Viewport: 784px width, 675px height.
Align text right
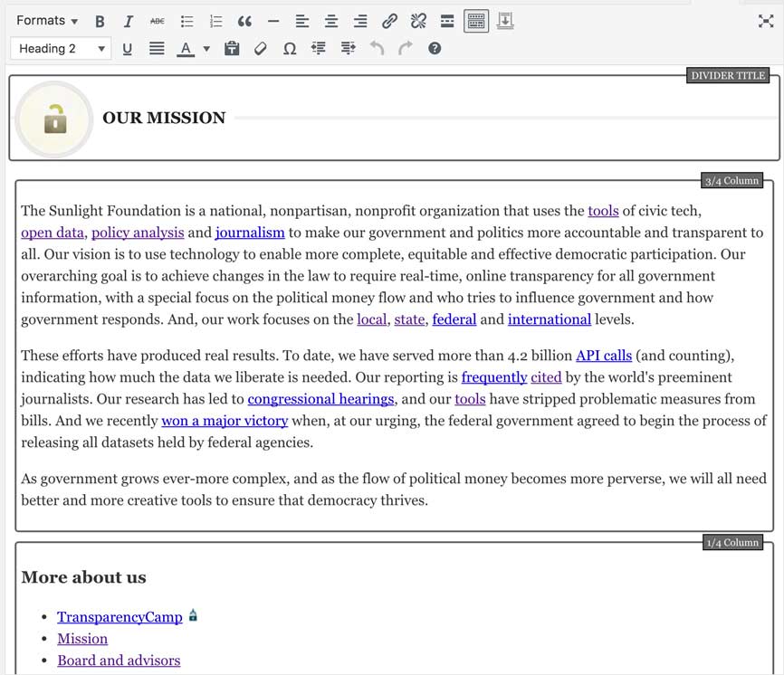tap(360, 21)
